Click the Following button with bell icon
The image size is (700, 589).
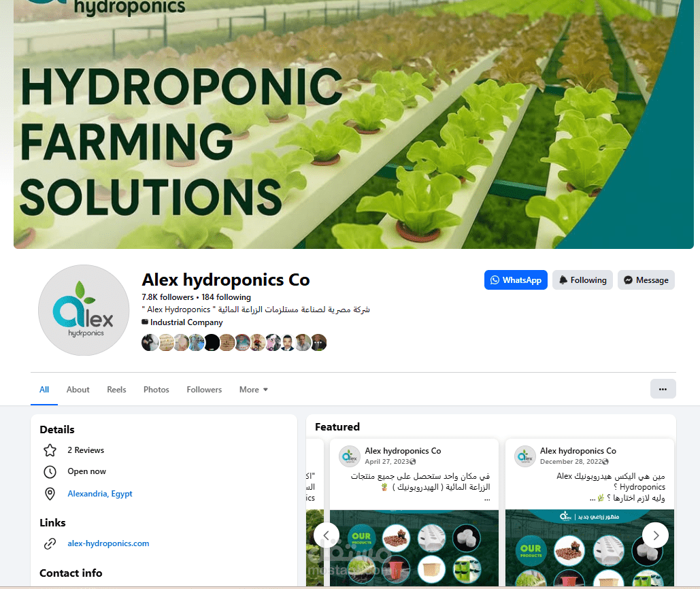pos(582,280)
